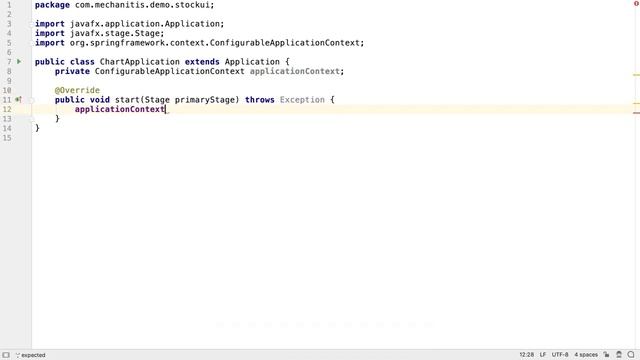
Task: Click the void keyword
Action: 100,100
